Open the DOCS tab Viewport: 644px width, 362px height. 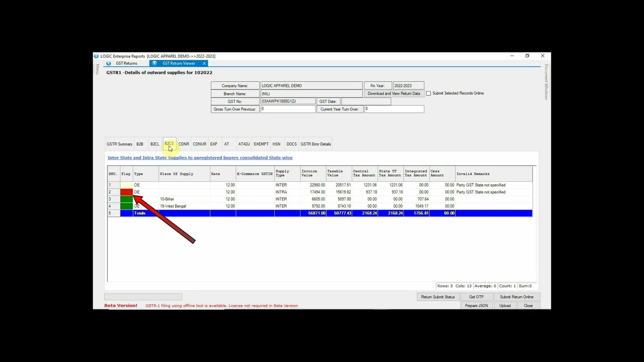click(292, 144)
